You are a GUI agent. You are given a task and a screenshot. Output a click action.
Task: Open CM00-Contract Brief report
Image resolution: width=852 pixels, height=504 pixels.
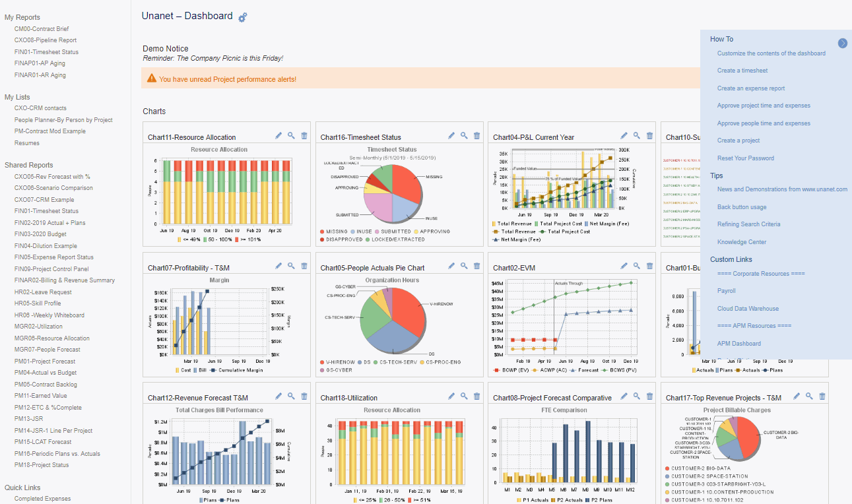(x=42, y=29)
